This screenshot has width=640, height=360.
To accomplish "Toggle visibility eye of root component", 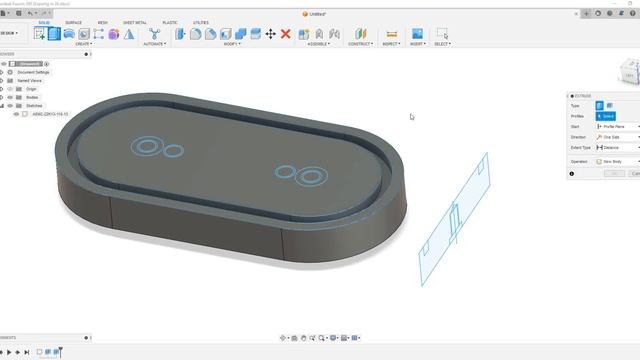I will [4, 64].
